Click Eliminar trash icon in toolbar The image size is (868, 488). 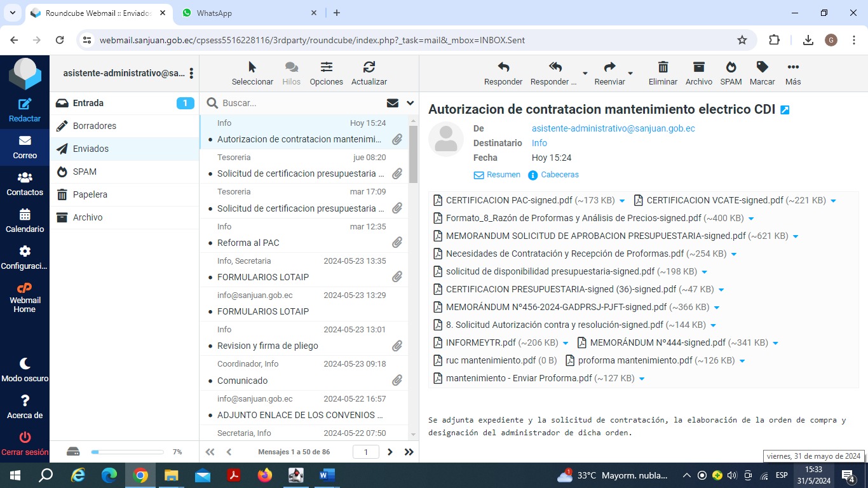pyautogui.click(x=663, y=67)
